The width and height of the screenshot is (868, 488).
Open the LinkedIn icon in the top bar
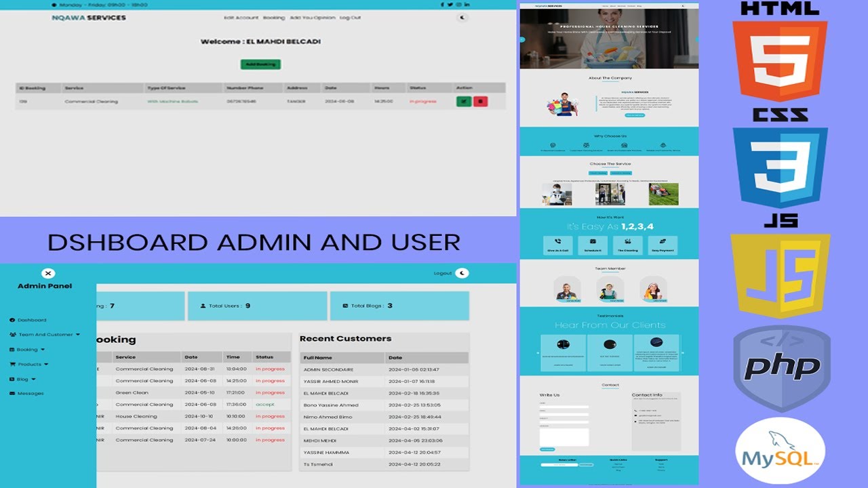pos(467,5)
